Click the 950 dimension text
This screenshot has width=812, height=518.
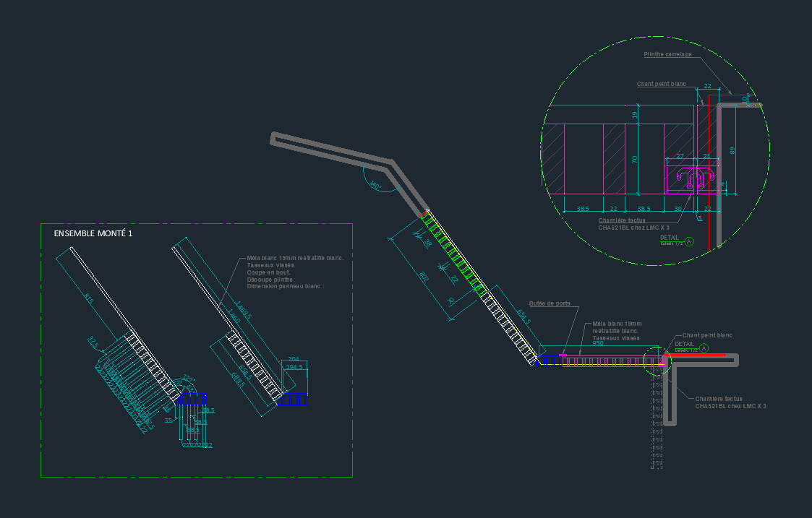598,344
